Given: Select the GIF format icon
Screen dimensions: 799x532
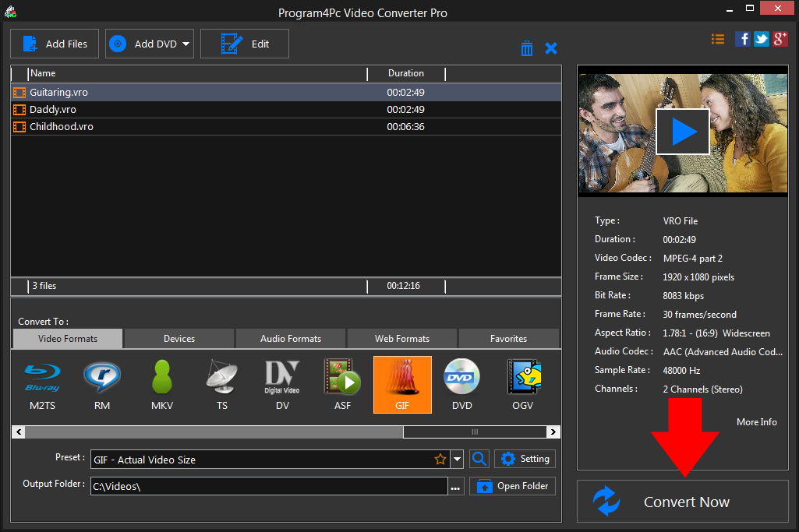Looking at the screenshot, I should (402, 384).
